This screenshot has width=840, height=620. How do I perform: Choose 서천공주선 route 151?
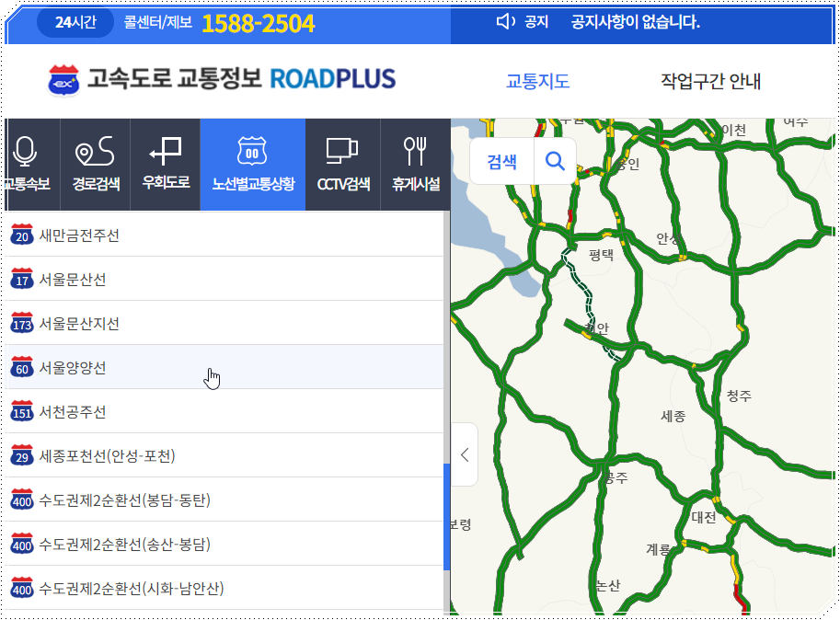pos(73,412)
